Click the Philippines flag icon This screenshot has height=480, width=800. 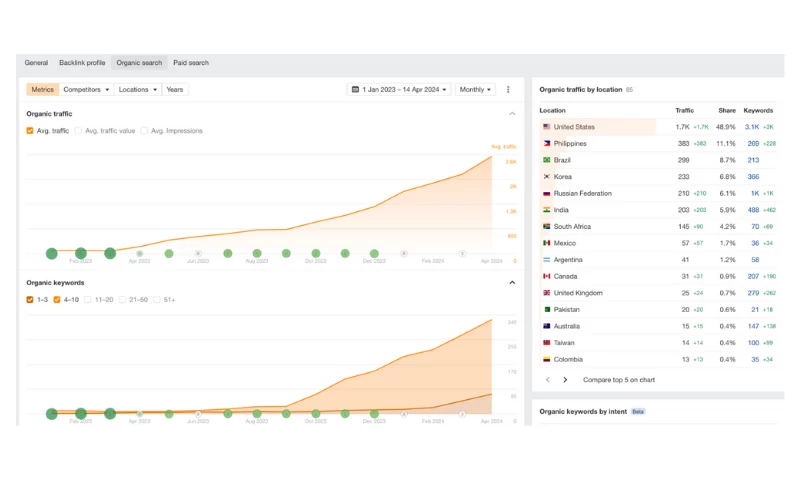tap(547, 144)
